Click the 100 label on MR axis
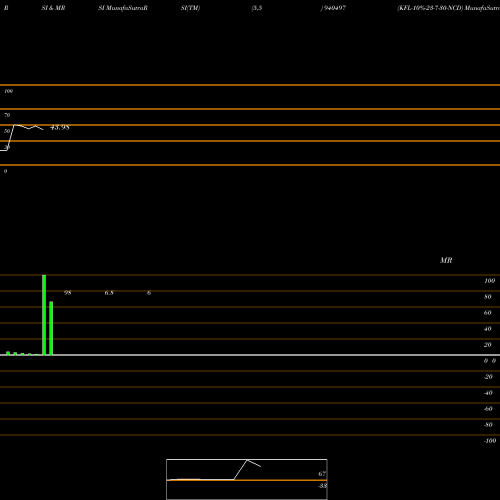This screenshot has width=500, height=500. [x=489, y=281]
